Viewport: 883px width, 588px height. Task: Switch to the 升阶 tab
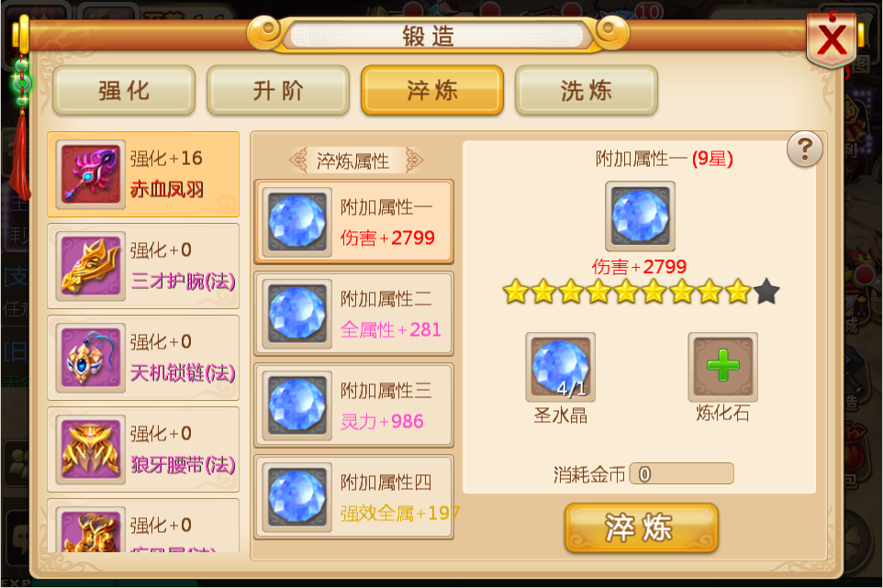coord(278,90)
